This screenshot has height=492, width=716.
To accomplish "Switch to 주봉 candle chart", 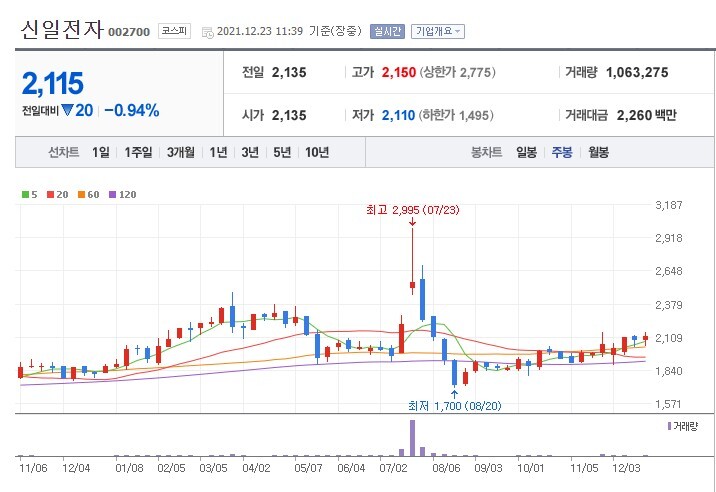I will [562, 152].
